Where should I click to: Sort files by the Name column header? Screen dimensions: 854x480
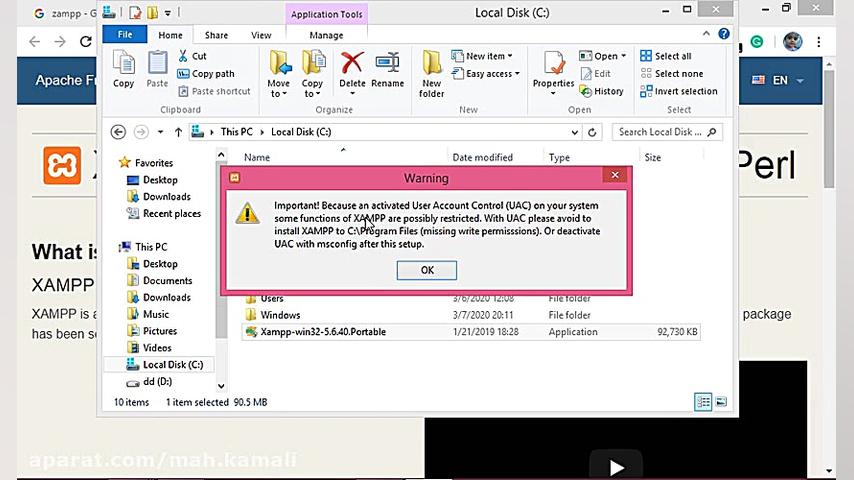257,157
